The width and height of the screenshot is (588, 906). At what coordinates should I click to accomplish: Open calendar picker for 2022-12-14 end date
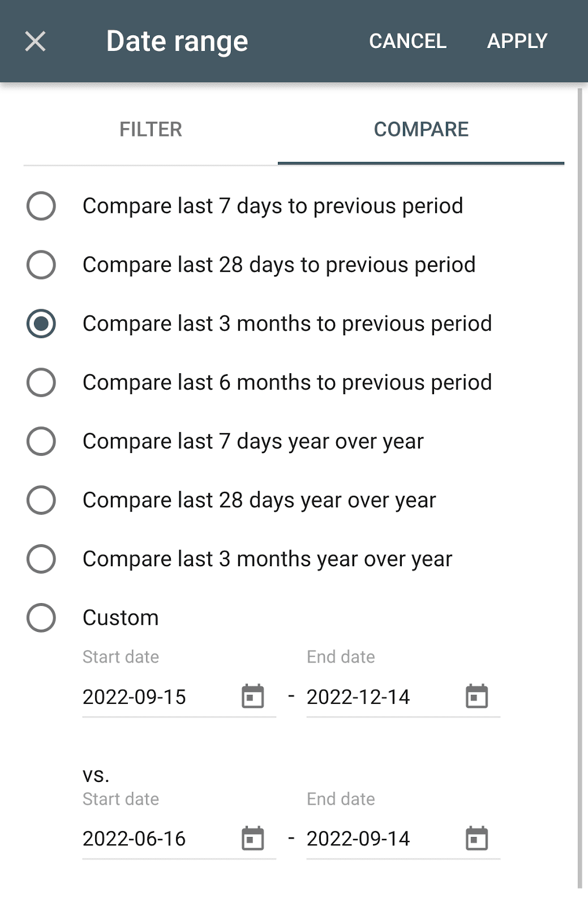[477, 696]
